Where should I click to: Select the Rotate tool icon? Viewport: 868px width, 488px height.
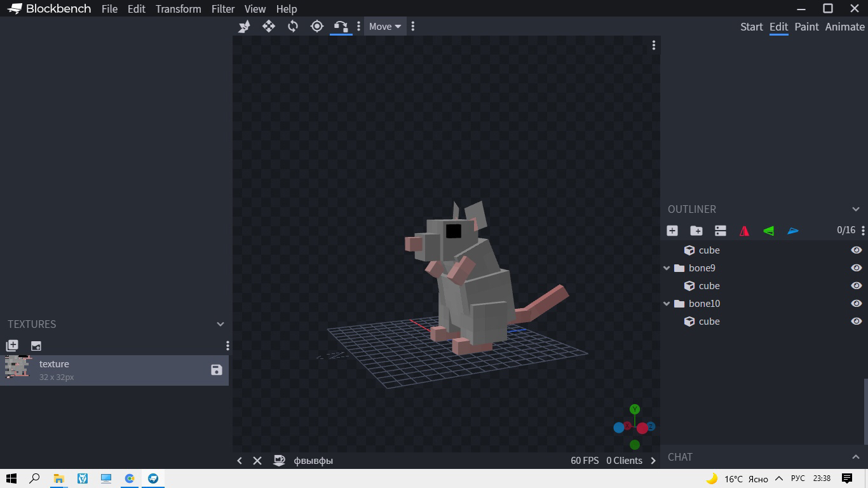point(293,26)
